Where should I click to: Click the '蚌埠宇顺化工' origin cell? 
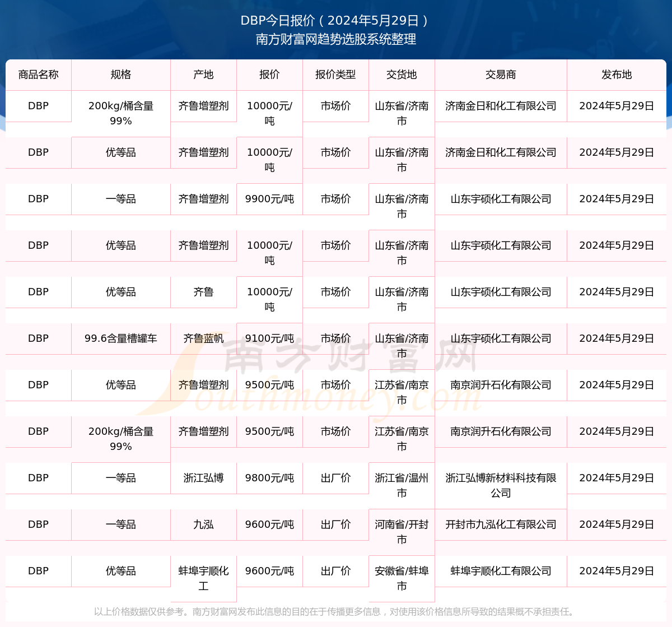(x=203, y=578)
